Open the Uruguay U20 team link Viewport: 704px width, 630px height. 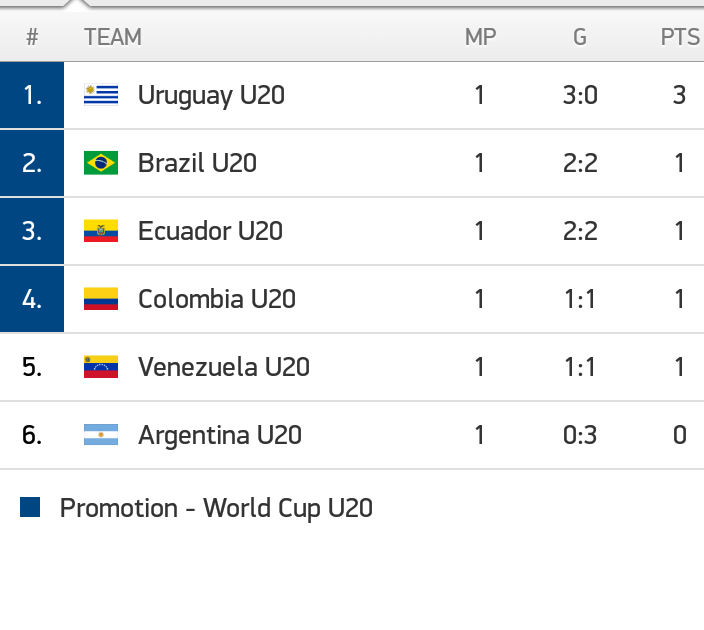coord(211,95)
